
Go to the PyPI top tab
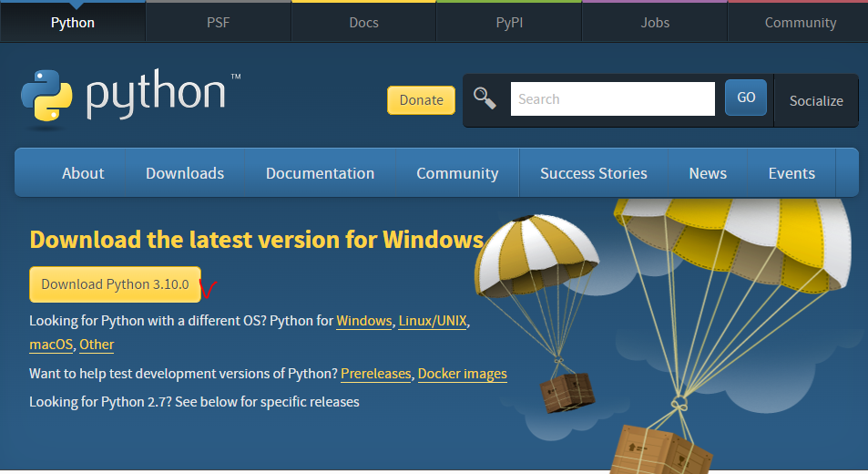tap(509, 22)
